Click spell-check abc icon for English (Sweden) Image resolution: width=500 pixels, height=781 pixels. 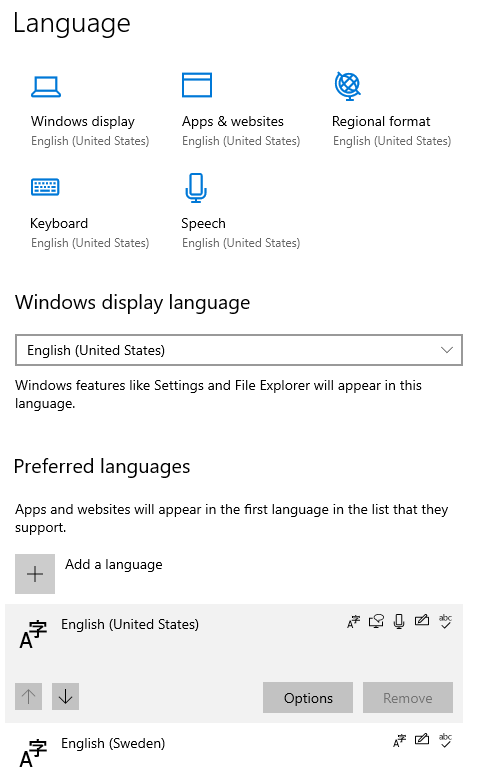click(445, 740)
